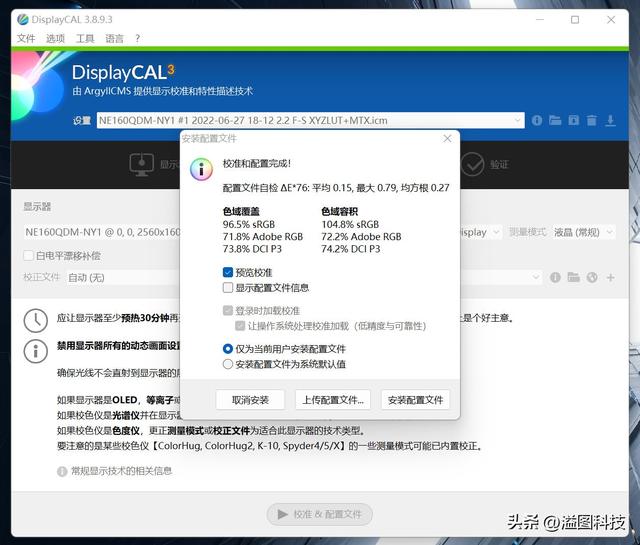Click the 71.8% Adobe RGB value
Screen dimensions: 640x545
pyautogui.click(x=262, y=237)
